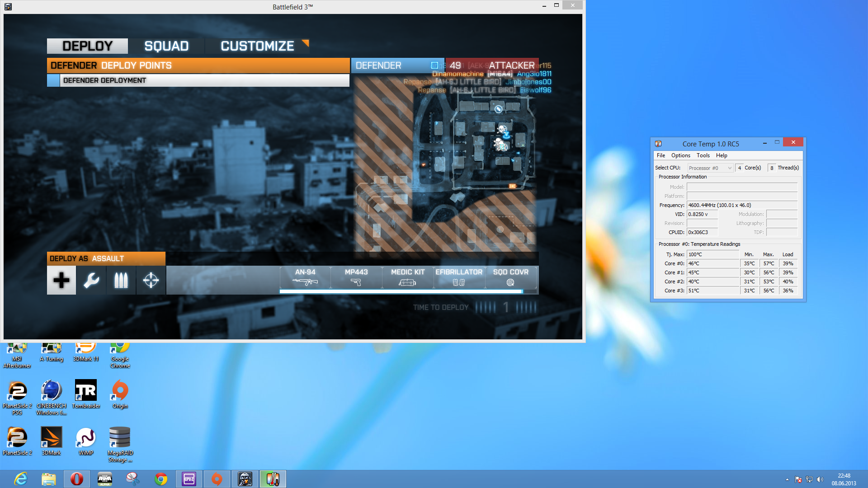Open the PlanetSide 2 PSG desktop shortcut
868x488 pixels.
point(17,397)
